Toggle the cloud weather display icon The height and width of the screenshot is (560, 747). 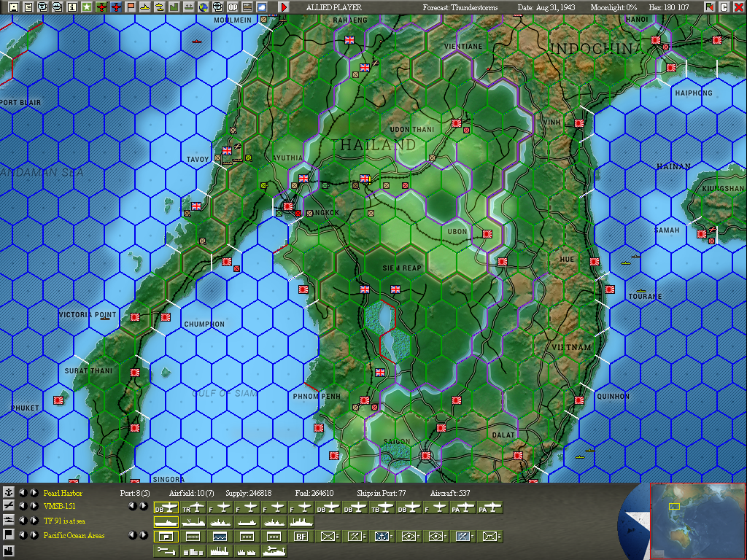[x=262, y=7]
